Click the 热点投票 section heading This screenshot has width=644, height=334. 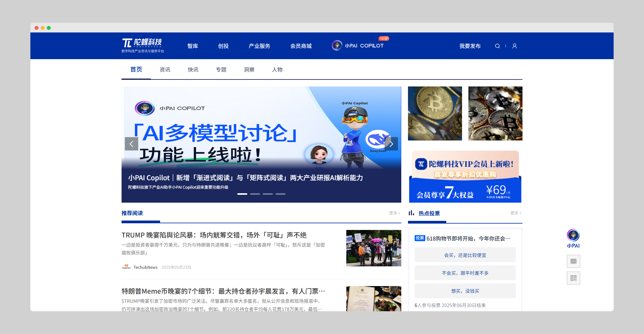pos(429,213)
